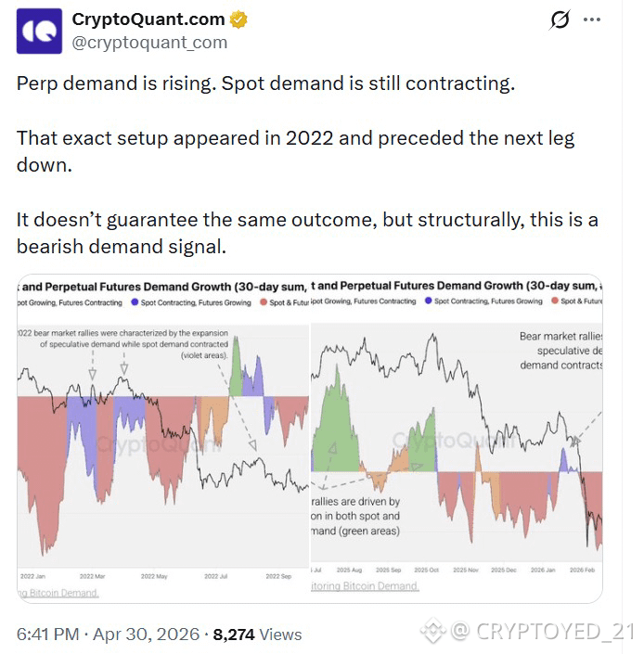Click the Monitoring Bitcoin Demand link under right chart
This screenshot has width=644, height=654.
click(x=365, y=586)
